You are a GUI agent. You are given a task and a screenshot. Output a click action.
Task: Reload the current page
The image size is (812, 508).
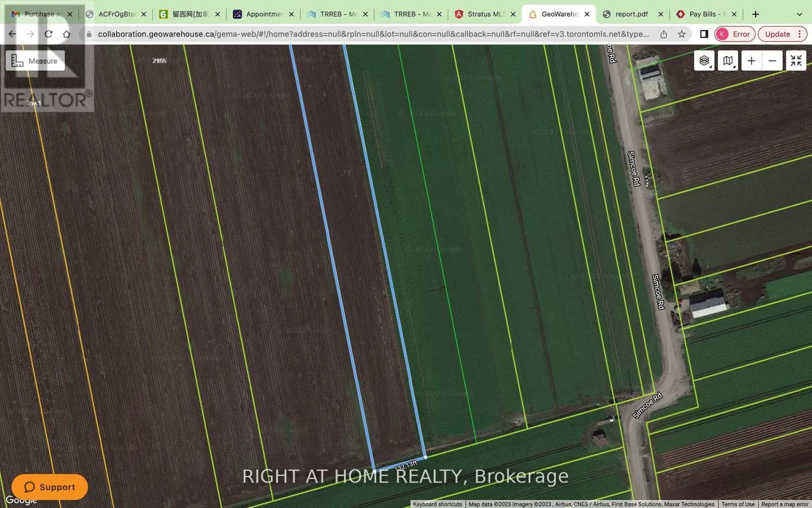click(48, 34)
